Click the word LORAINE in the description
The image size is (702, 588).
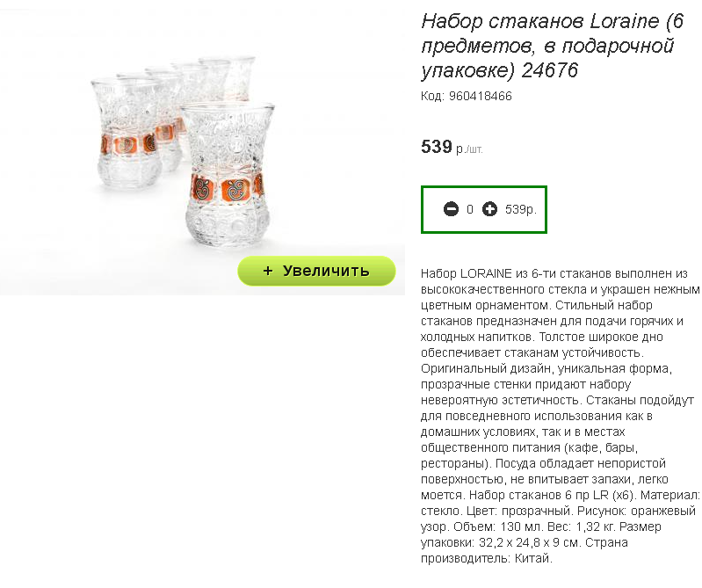486,273
